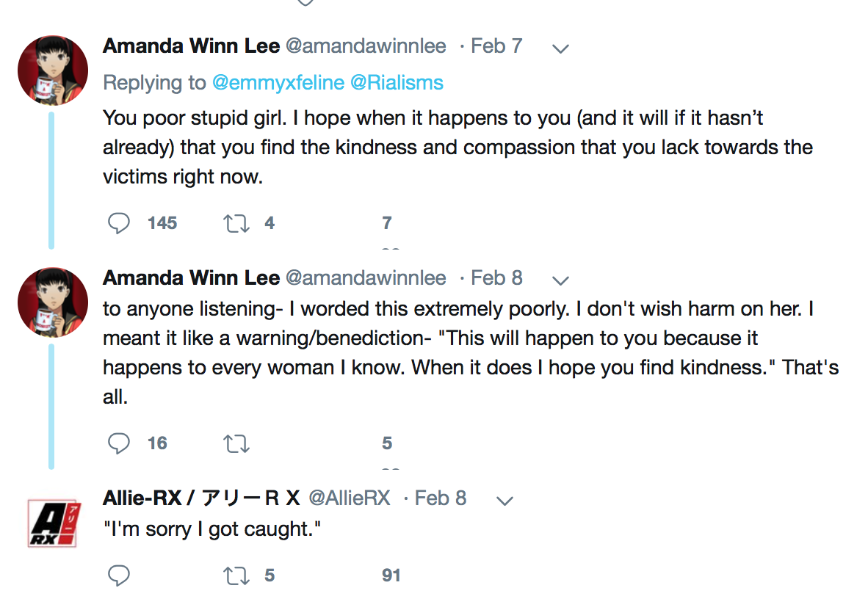Screen dimensions: 868x599
Task: Visit the @Rialisms profile link
Action: (397, 82)
